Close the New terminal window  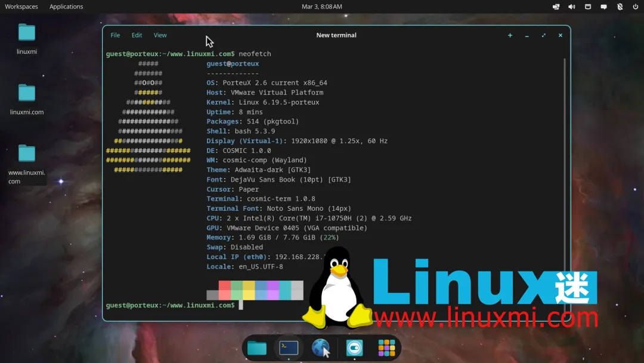[x=560, y=35]
